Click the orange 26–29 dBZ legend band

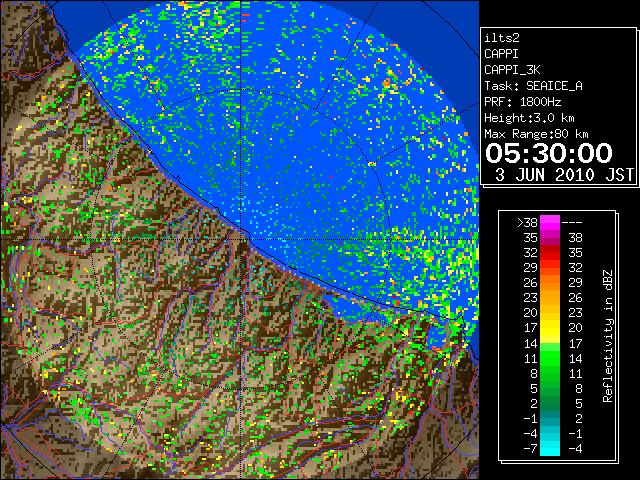(550, 282)
